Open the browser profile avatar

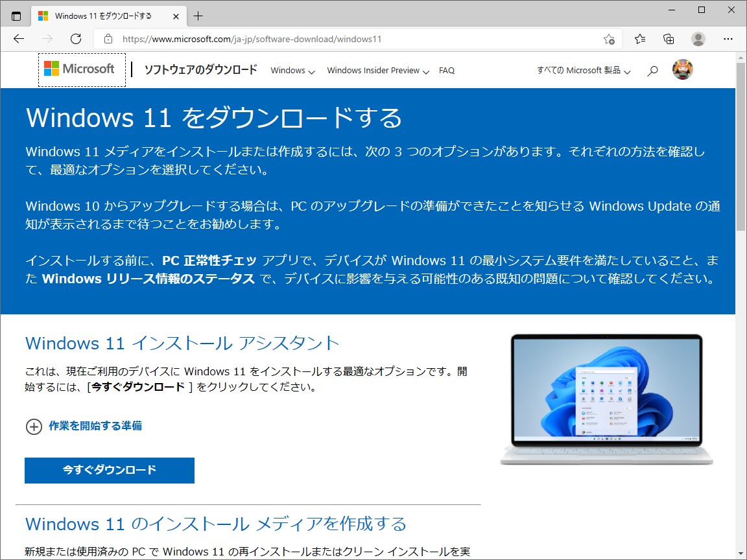698,39
